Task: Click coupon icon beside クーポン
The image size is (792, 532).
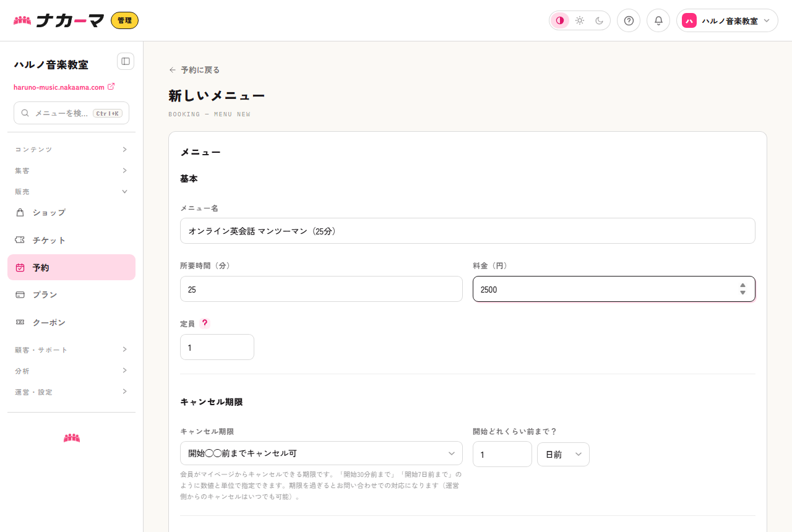Action: [x=20, y=322]
